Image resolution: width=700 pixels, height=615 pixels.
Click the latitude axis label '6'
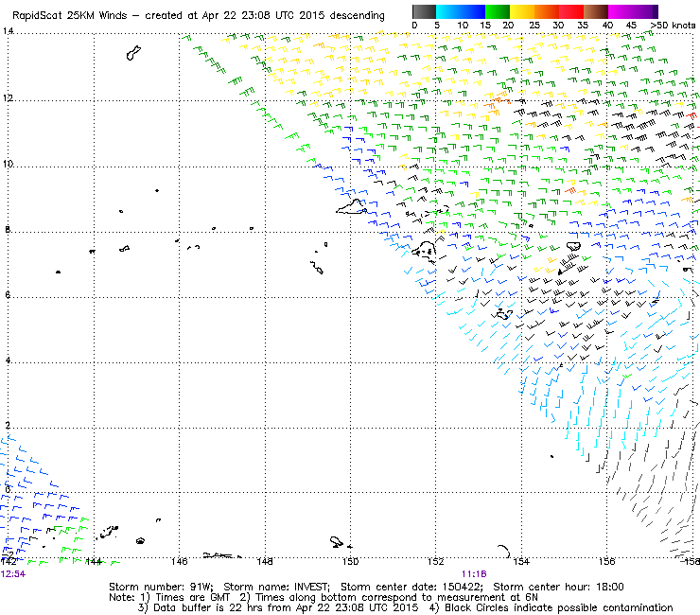click(8, 295)
